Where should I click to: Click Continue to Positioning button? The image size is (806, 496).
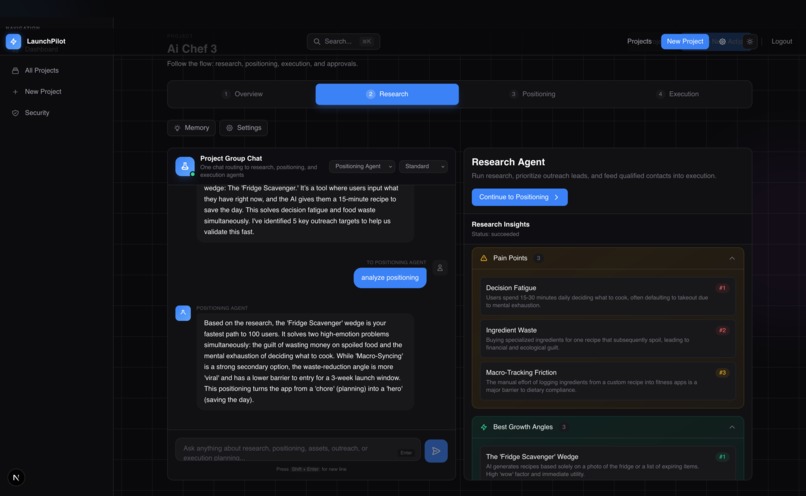[520, 197]
